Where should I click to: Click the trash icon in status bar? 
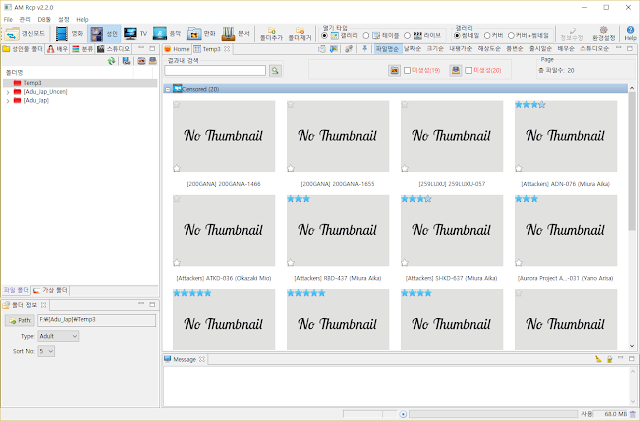pos(633,414)
